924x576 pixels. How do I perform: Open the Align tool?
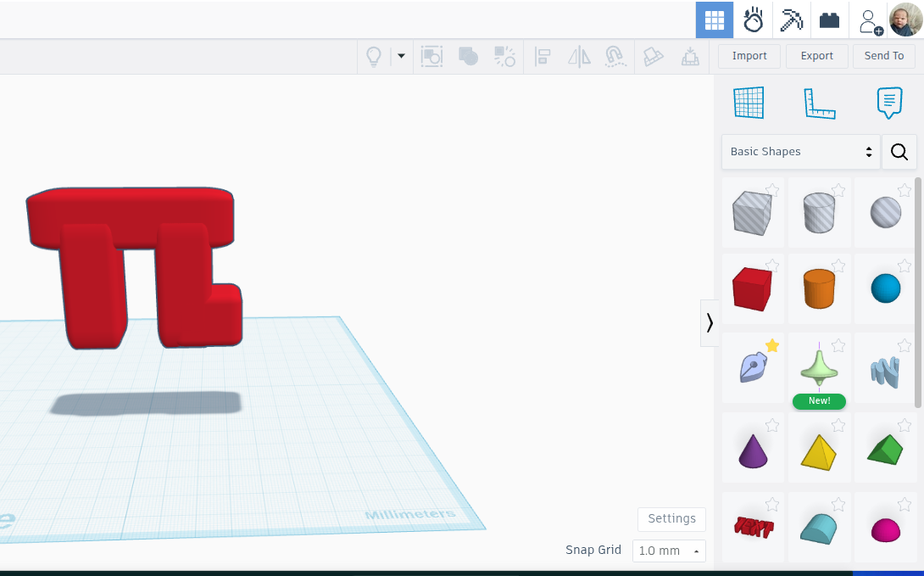[543, 56]
